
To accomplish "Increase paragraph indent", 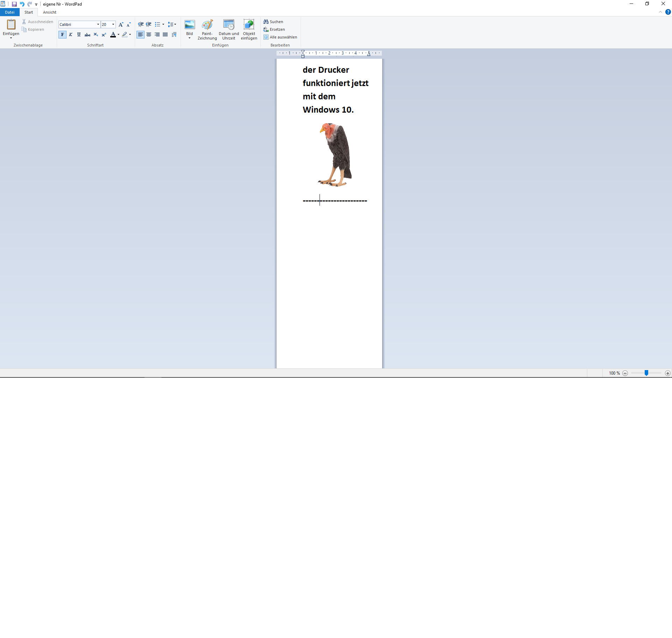I will (149, 24).
